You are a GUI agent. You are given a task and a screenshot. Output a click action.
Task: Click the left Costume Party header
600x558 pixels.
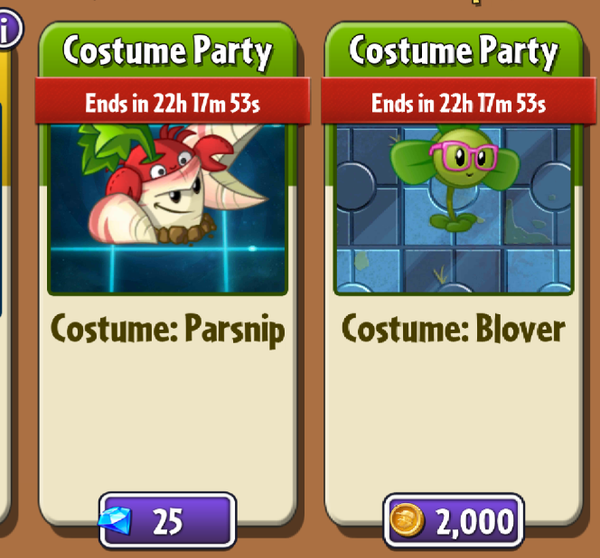(x=167, y=51)
